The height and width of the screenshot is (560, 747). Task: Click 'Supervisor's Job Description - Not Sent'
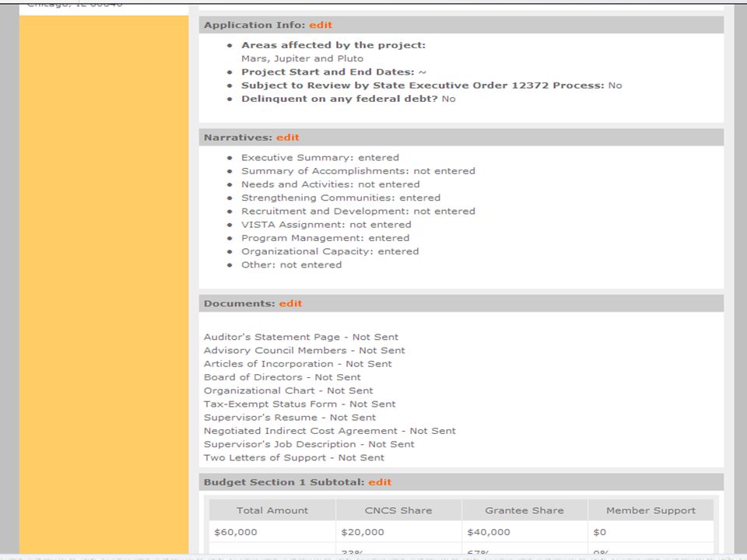pyautogui.click(x=309, y=444)
